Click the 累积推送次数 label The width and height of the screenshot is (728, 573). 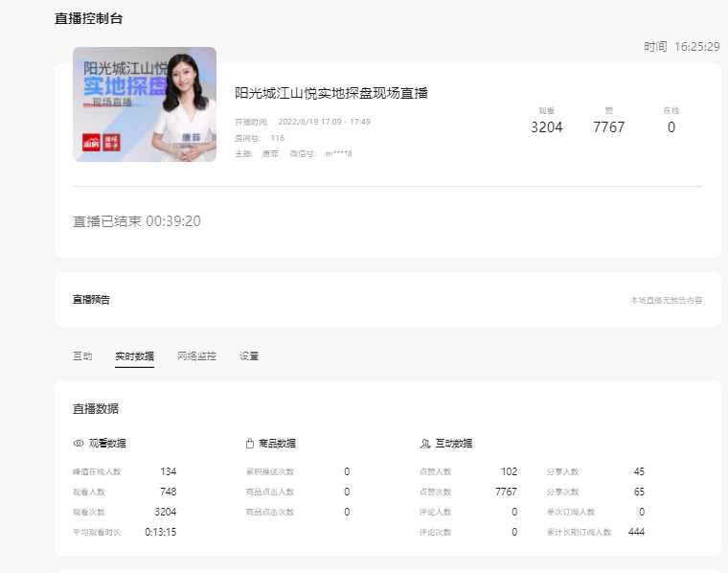click(x=270, y=471)
